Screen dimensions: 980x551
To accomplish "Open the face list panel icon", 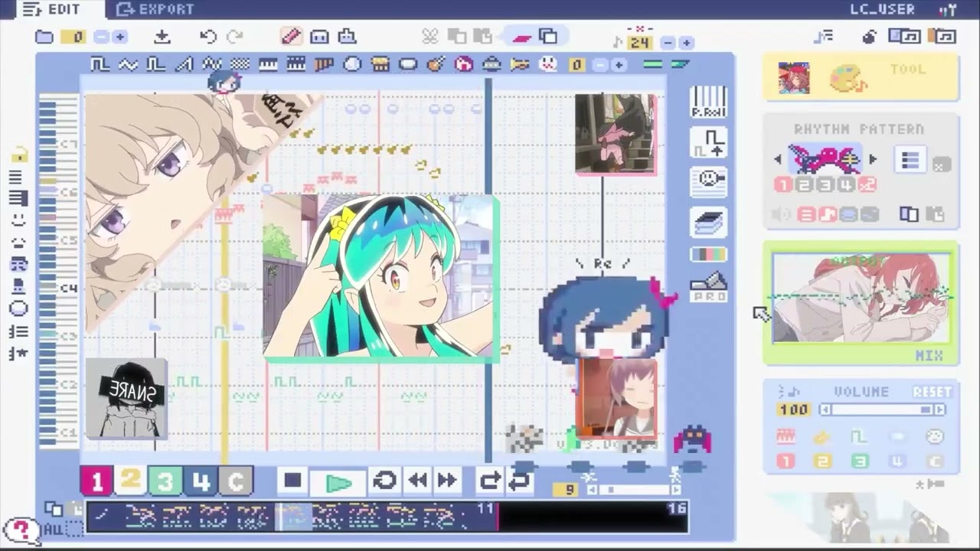I will click(x=708, y=182).
